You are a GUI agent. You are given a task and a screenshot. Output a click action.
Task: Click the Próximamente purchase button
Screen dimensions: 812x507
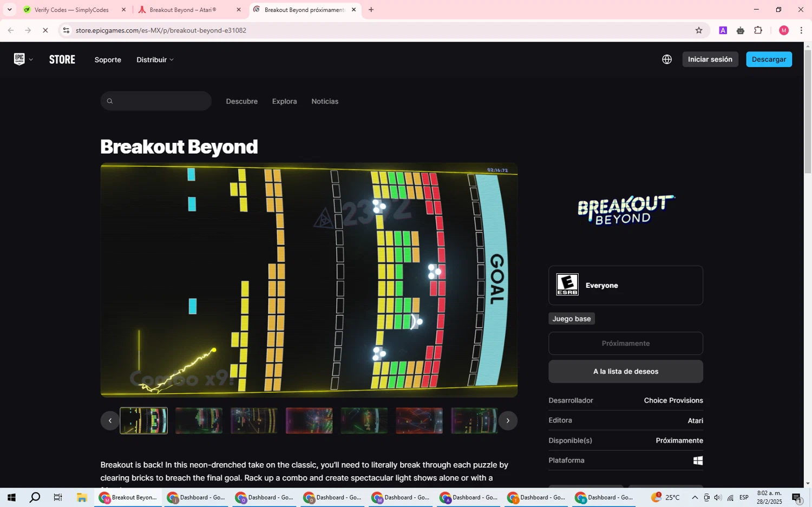pos(626,343)
